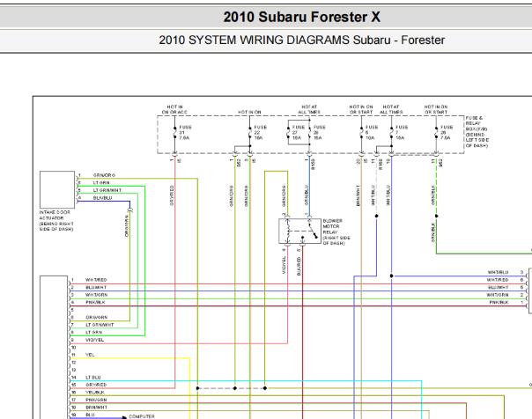Click the vertical BLK/RED label below relay
This screenshot has width=532, height=419.
point(299,266)
